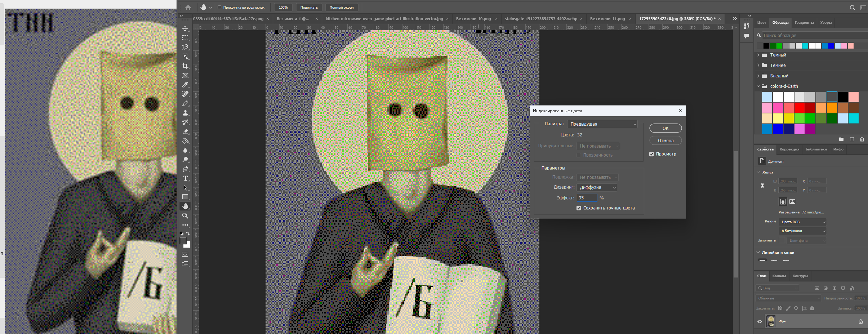Open the 'Без имени-10.png' document tab

(473, 19)
